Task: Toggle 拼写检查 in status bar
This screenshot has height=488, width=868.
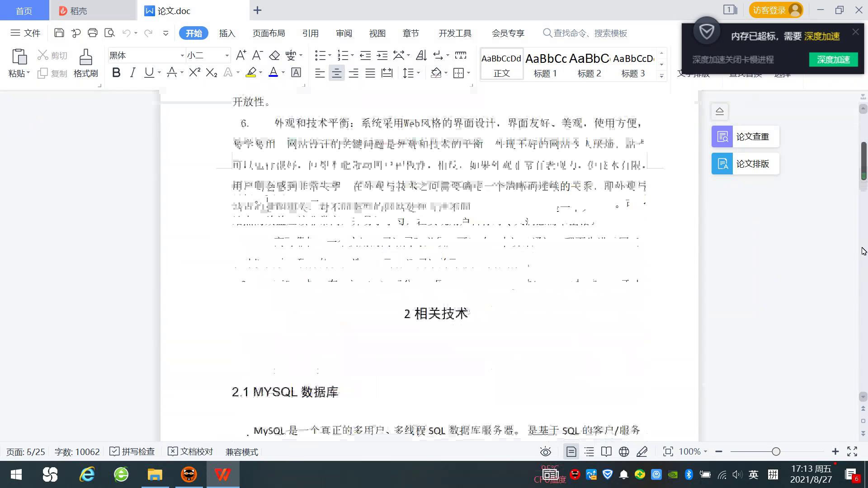Action: pyautogui.click(x=132, y=451)
